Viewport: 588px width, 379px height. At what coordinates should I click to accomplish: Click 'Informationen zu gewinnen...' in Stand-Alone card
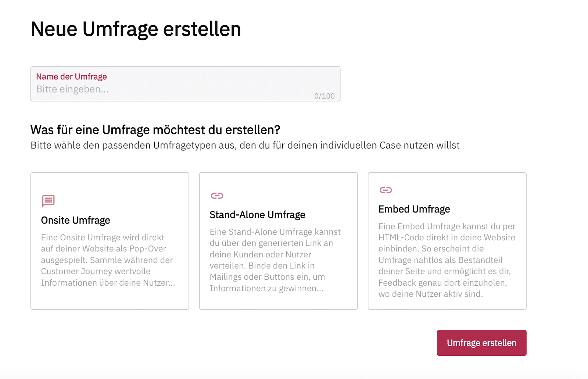point(266,288)
